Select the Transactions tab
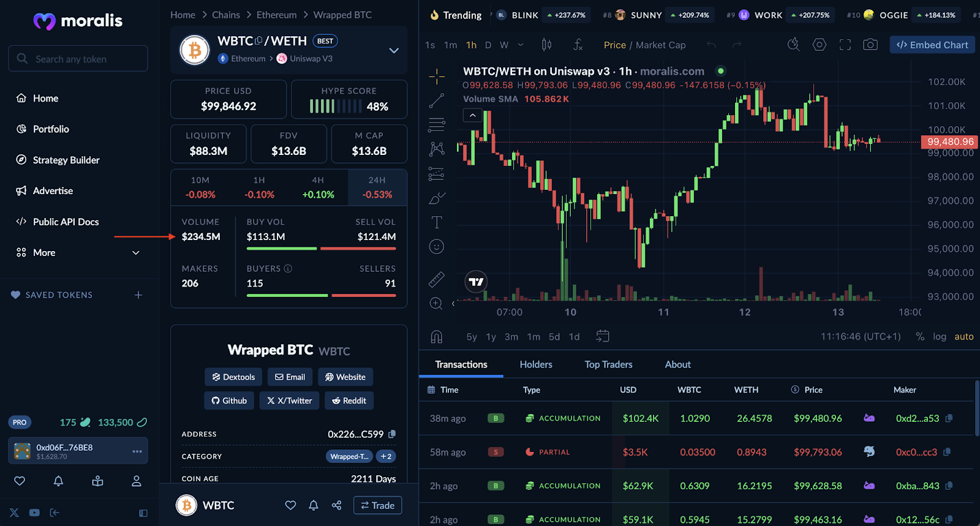980x526 pixels. 461,364
